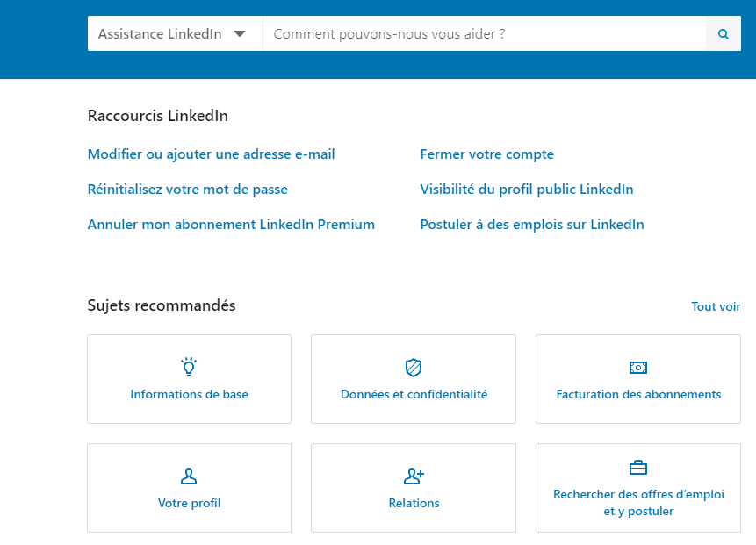Click Modifier ou ajouter une adresse e-mail
The height and width of the screenshot is (545, 756).
(210, 154)
